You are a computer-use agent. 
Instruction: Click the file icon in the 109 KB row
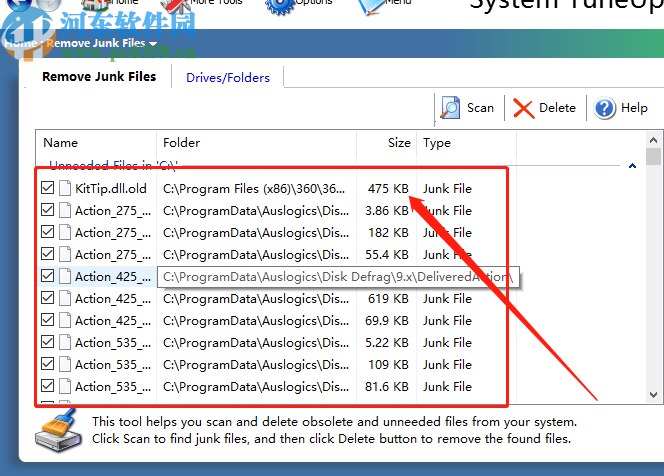65,364
